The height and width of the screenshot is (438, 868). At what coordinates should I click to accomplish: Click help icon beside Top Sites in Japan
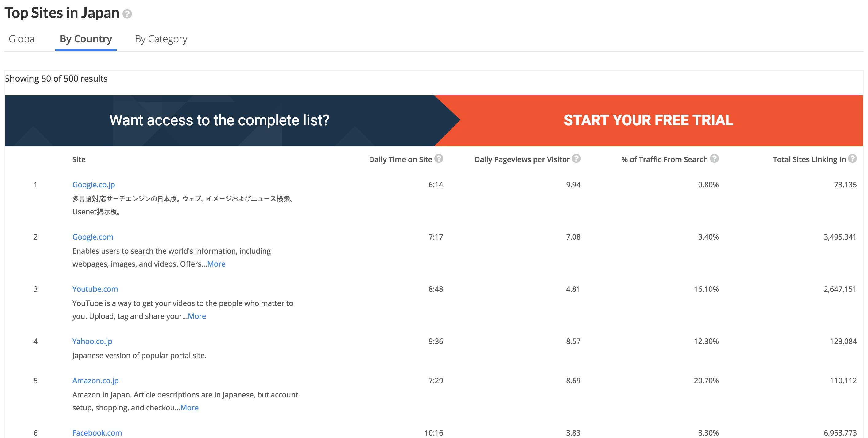click(127, 14)
